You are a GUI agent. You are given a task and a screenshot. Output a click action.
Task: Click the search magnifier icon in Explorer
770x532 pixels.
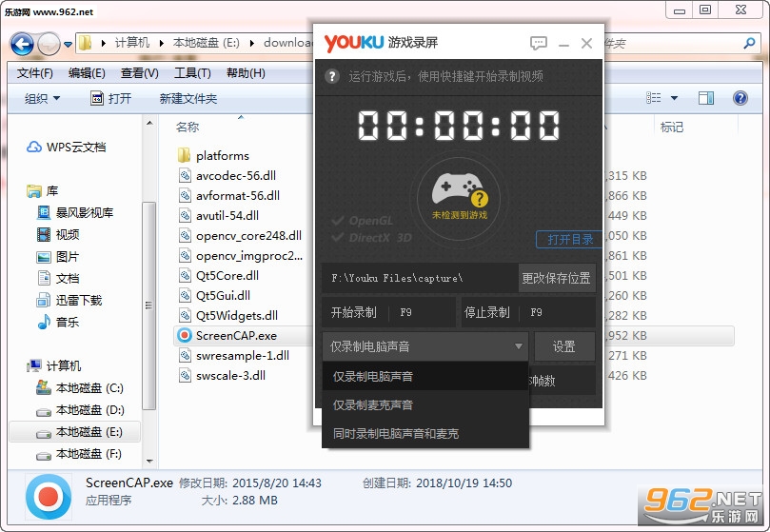749,43
